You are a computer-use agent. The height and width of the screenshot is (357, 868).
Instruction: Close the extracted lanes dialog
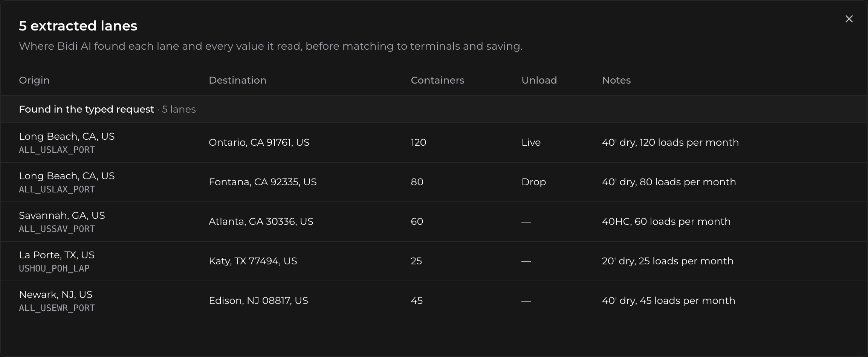tap(849, 19)
